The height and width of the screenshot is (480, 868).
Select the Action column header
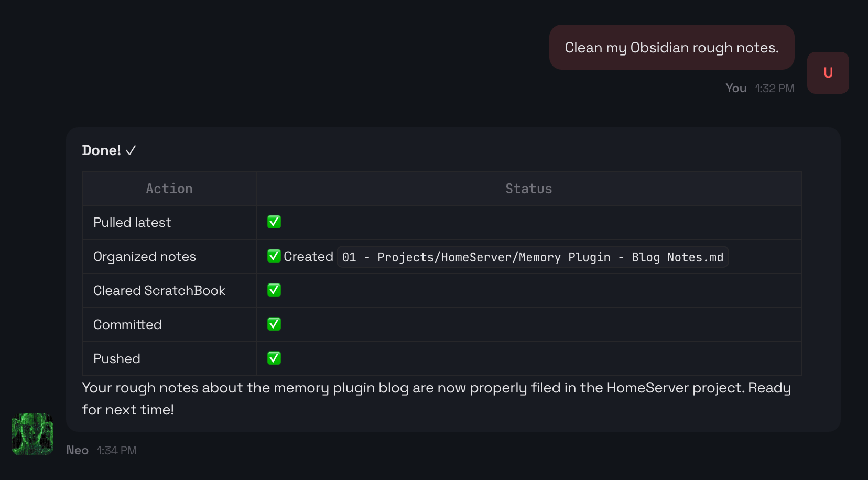(x=169, y=189)
